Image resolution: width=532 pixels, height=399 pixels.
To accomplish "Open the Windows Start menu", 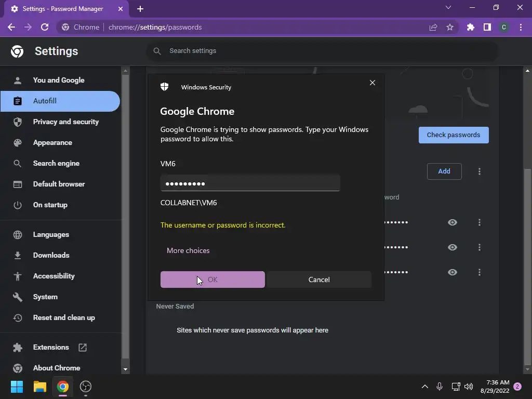I will [17, 387].
